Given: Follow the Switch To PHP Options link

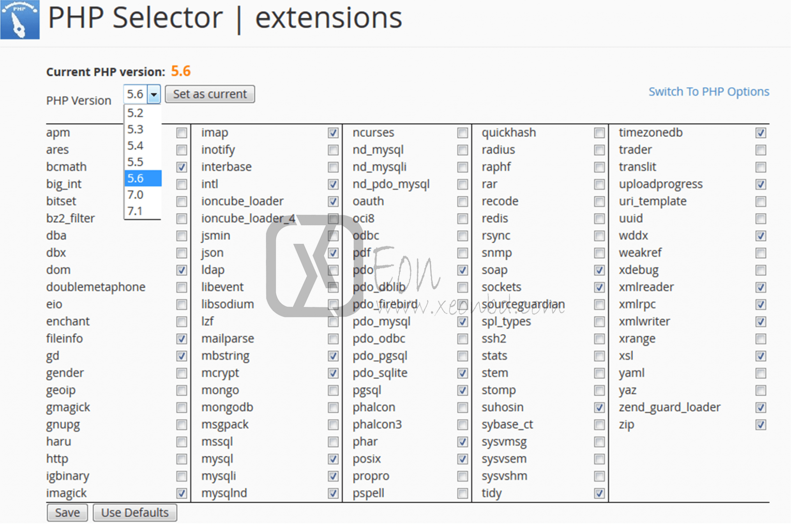Looking at the screenshot, I should pos(708,91).
